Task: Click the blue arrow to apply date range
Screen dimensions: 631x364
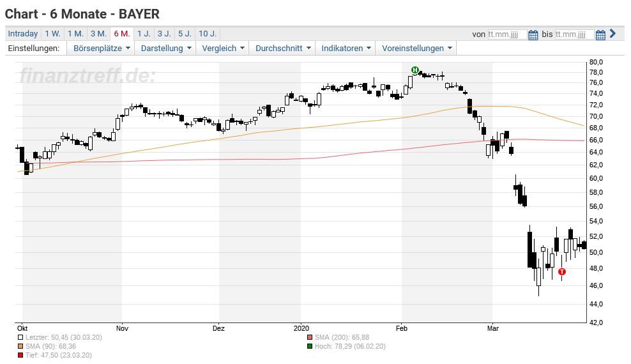Action: [x=613, y=33]
